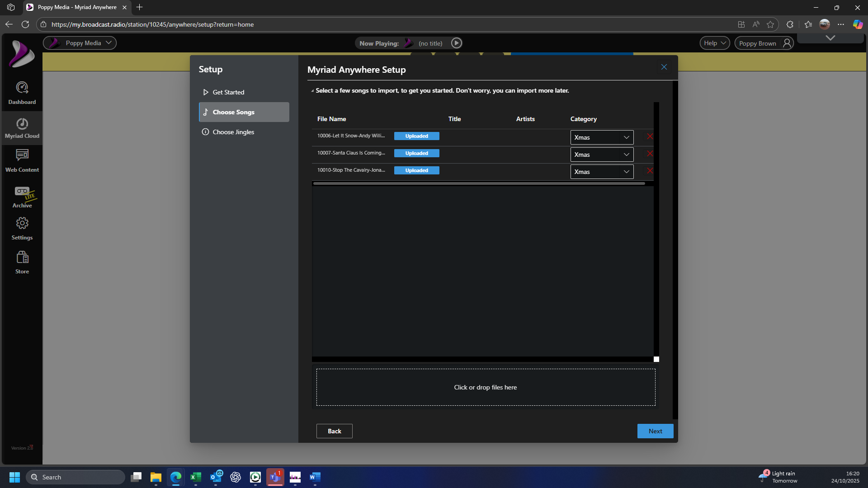Click the horizontal scrollbar under file list
Image resolution: width=868 pixels, height=488 pixels.
478,183
